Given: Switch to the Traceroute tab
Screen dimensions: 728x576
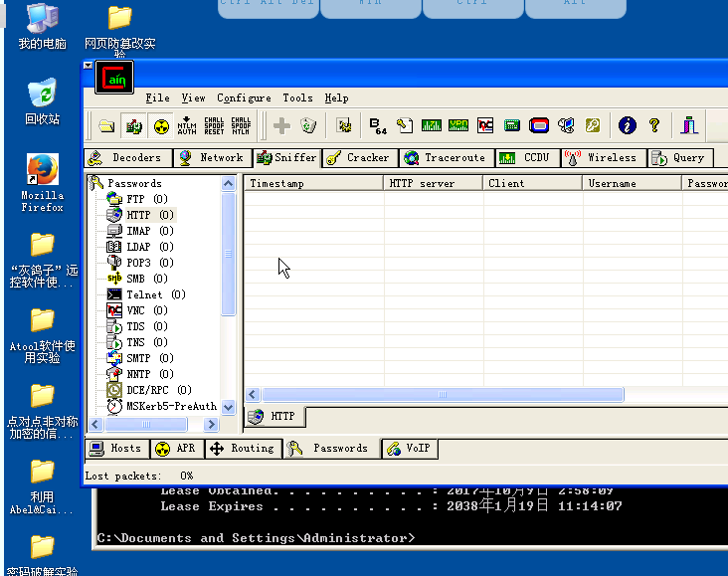Looking at the screenshot, I should click(447, 158).
